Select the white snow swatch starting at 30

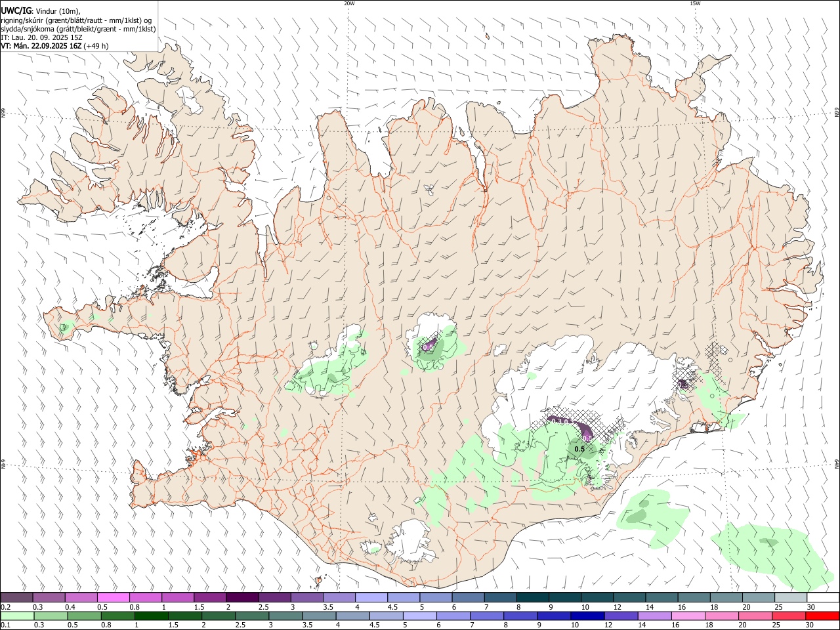(823, 597)
